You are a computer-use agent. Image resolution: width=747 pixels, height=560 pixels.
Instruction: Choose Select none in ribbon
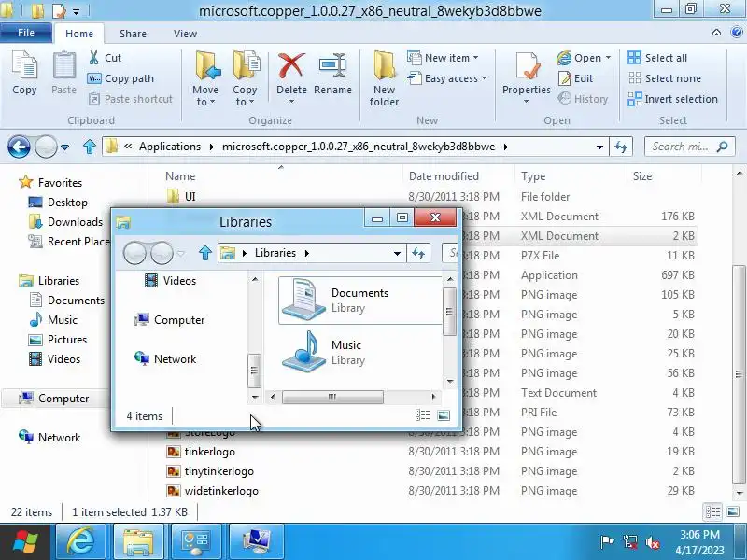(664, 78)
